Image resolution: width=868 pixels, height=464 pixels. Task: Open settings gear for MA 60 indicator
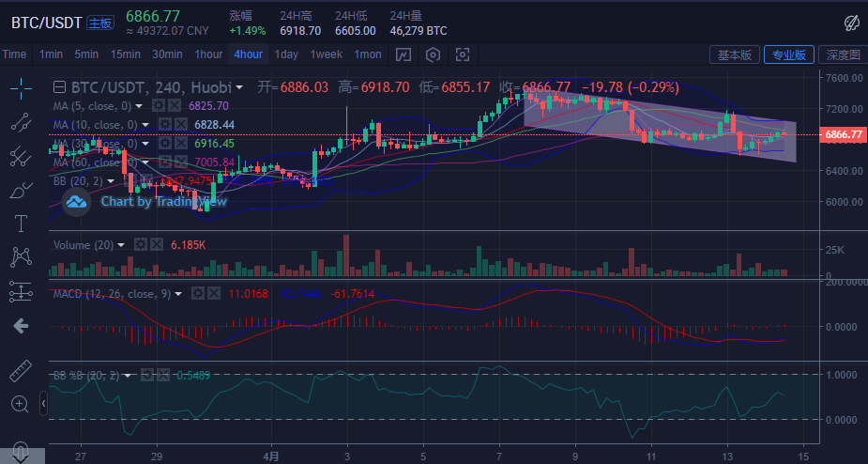point(164,162)
